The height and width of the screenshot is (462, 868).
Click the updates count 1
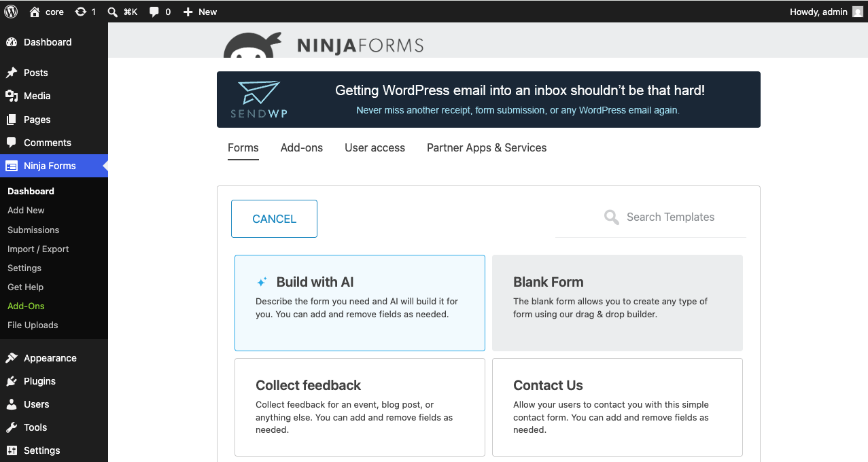(x=93, y=12)
